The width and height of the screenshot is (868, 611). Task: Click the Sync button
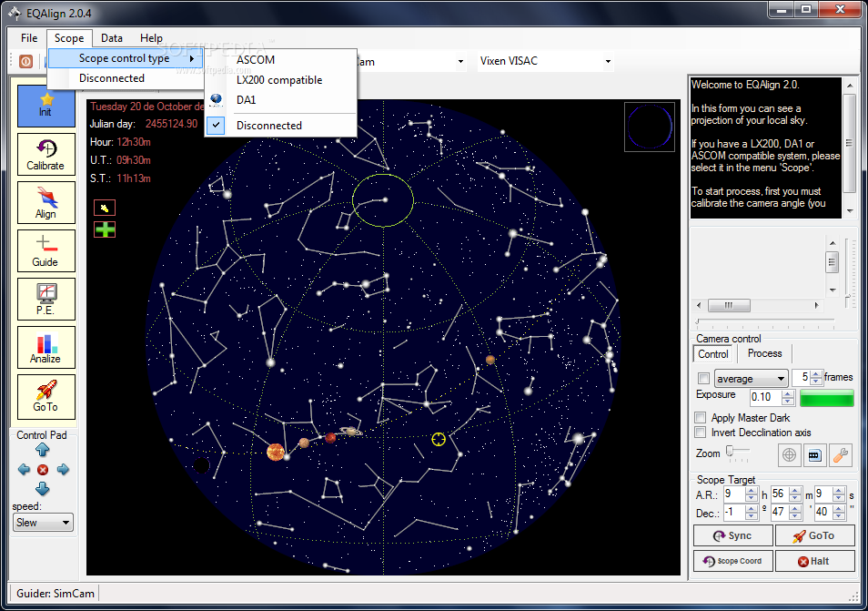coord(733,535)
